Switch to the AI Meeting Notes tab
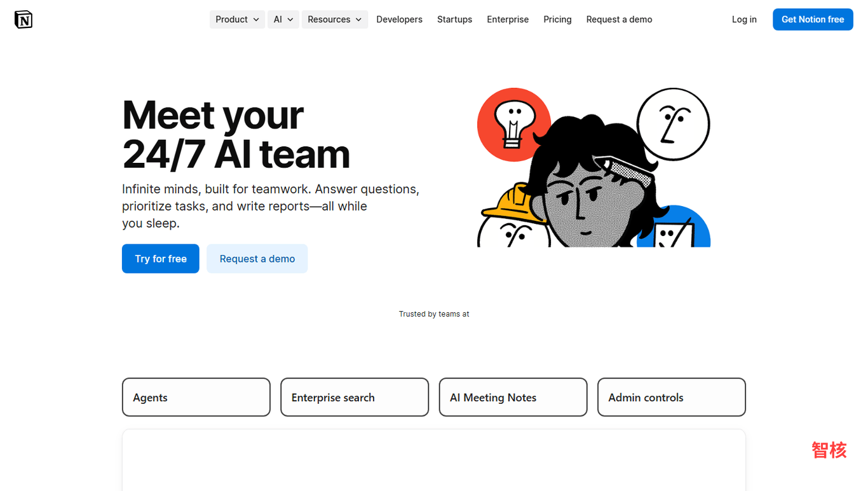Screen dimensions: 868x491 (513, 398)
